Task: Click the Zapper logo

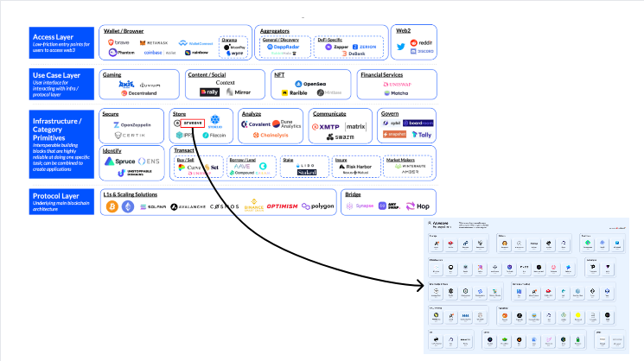Action: tap(337, 47)
